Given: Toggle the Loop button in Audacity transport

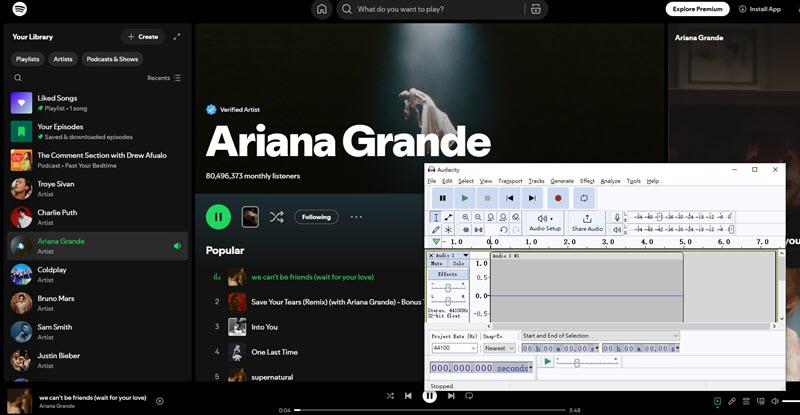Looking at the screenshot, I should (584, 198).
